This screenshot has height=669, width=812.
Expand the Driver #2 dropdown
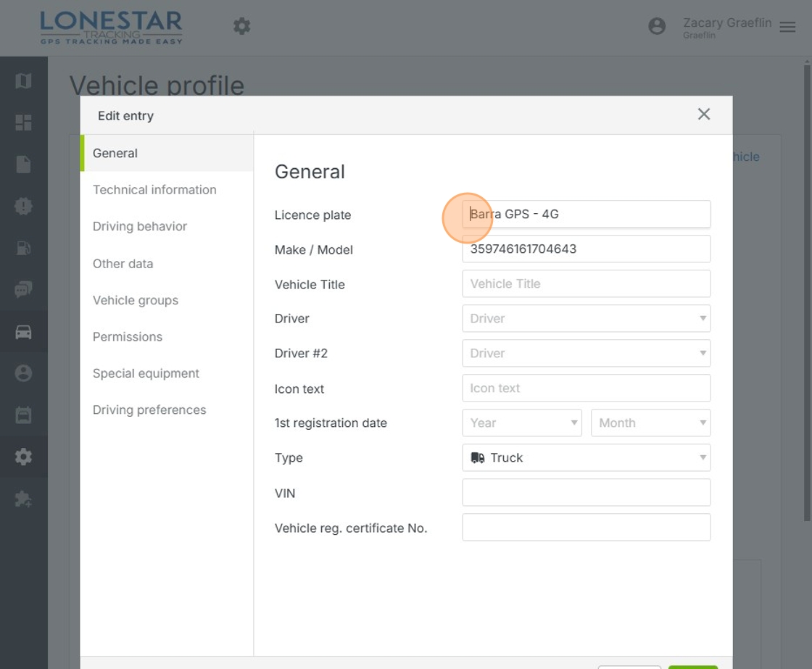tap(586, 353)
